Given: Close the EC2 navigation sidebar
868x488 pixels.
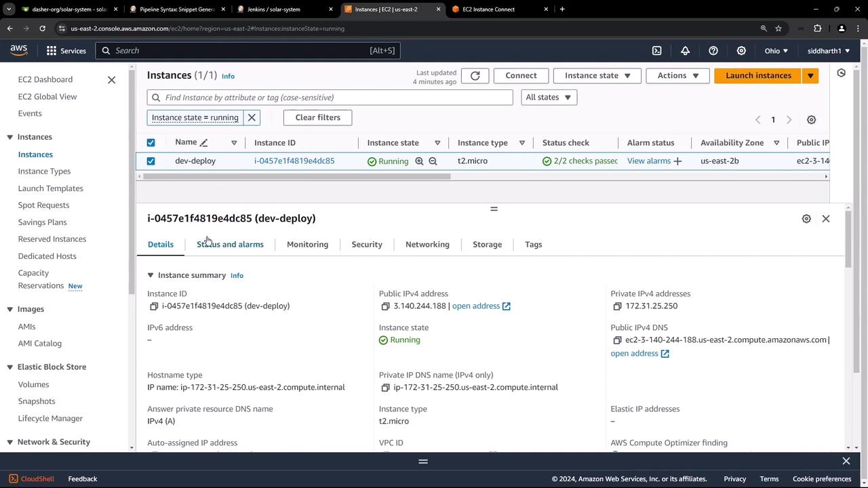Looking at the screenshot, I should [x=111, y=80].
